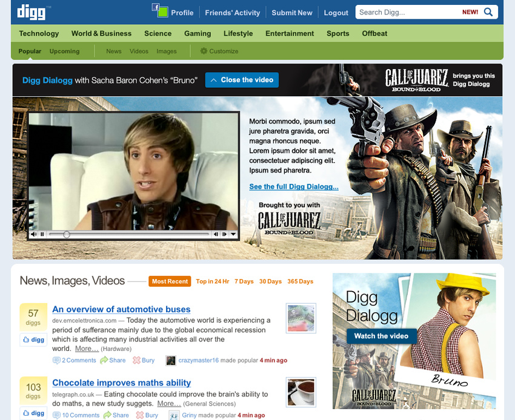Screen dimensions: 515x420
Task: Select the Entertainment category
Action: 290,33
